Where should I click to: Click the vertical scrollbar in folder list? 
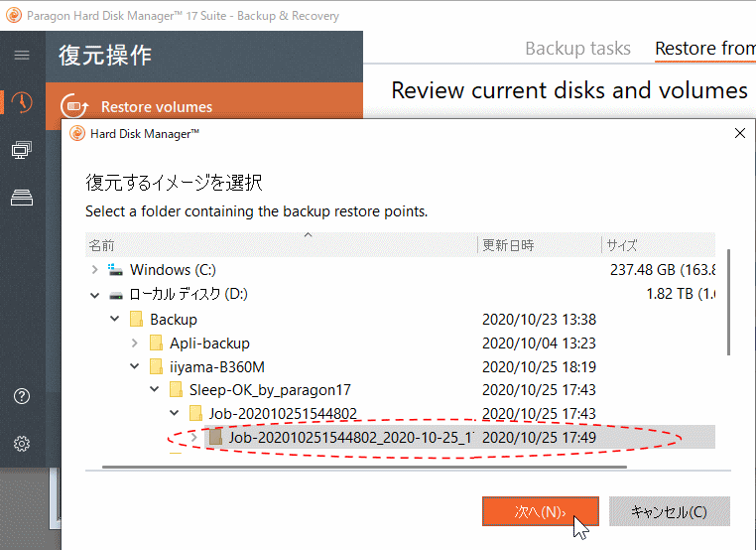click(x=729, y=298)
